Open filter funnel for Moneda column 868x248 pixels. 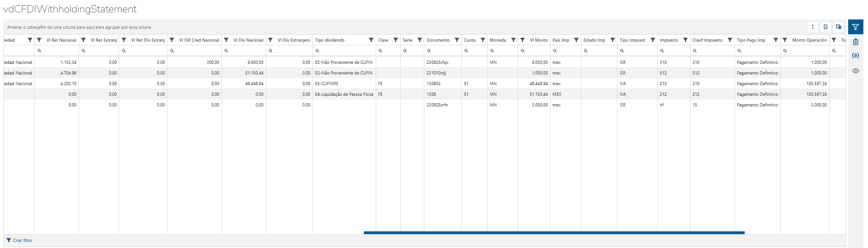pos(513,40)
